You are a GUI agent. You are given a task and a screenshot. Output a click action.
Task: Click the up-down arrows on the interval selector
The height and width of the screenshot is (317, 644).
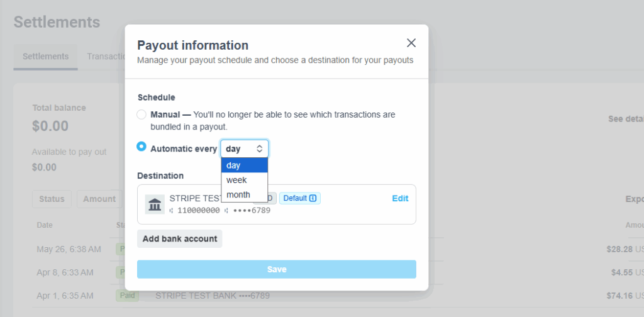click(x=259, y=149)
